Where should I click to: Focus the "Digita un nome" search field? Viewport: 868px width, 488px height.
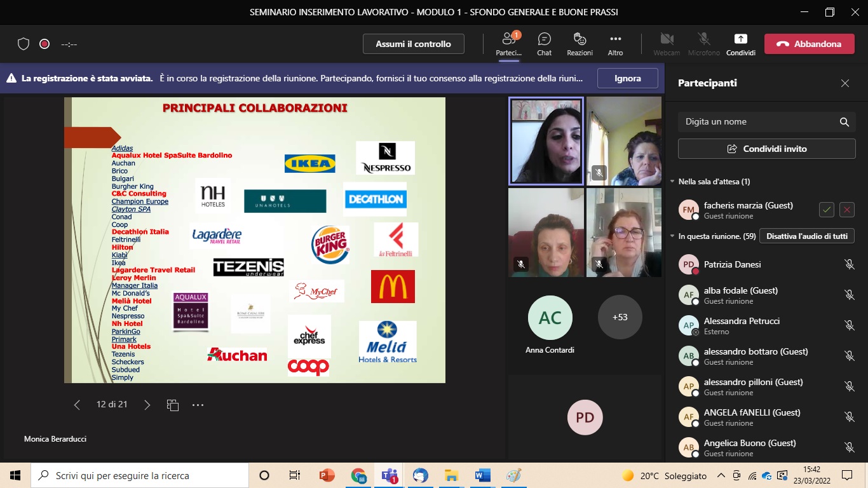[x=767, y=122]
